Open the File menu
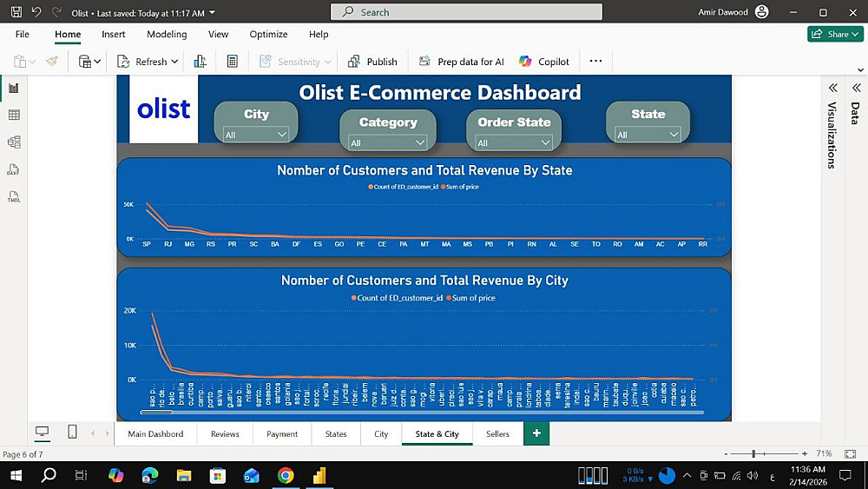The height and width of the screenshot is (489, 868). click(23, 34)
